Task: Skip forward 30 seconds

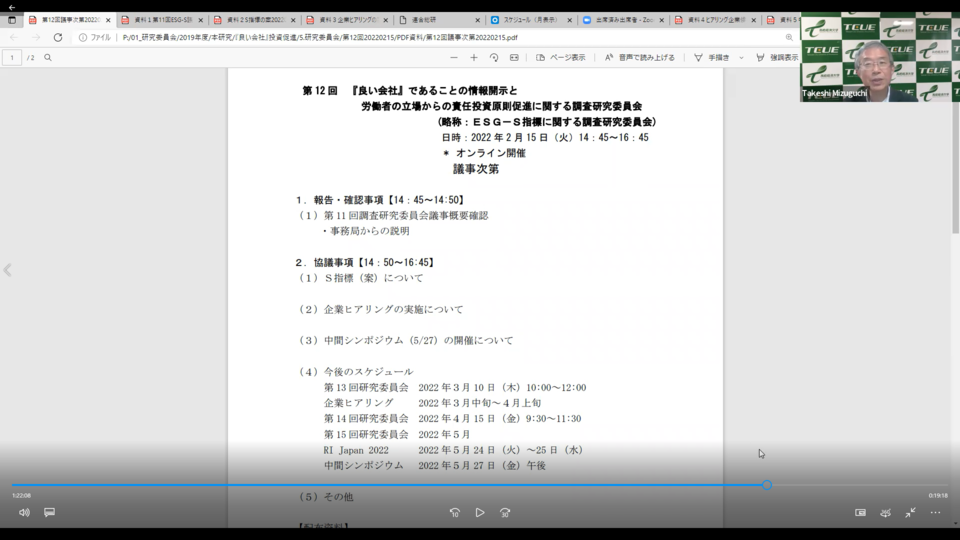Action: click(x=505, y=512)
